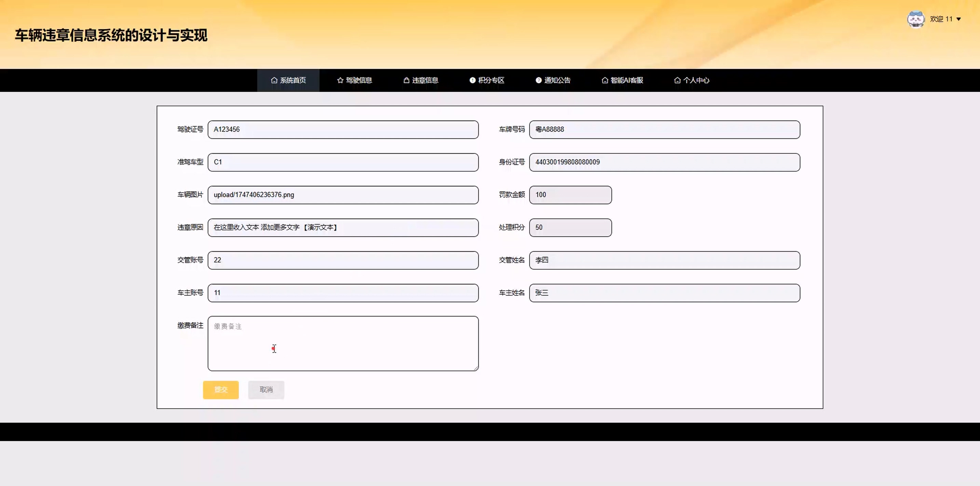Click the exclamation icon beside 积分专区
The width and height of the screenshot is (980, 486).
tap(472, 80)
